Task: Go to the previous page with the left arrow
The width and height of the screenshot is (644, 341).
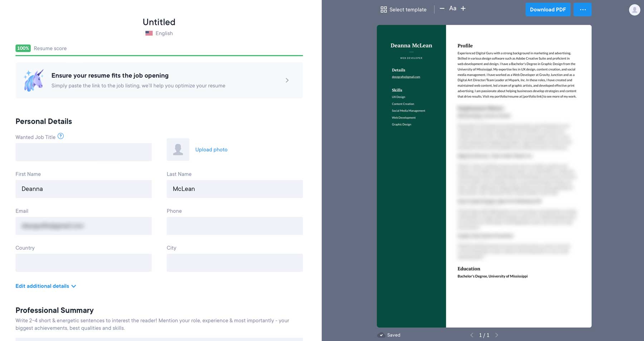Action: (471, 335)
